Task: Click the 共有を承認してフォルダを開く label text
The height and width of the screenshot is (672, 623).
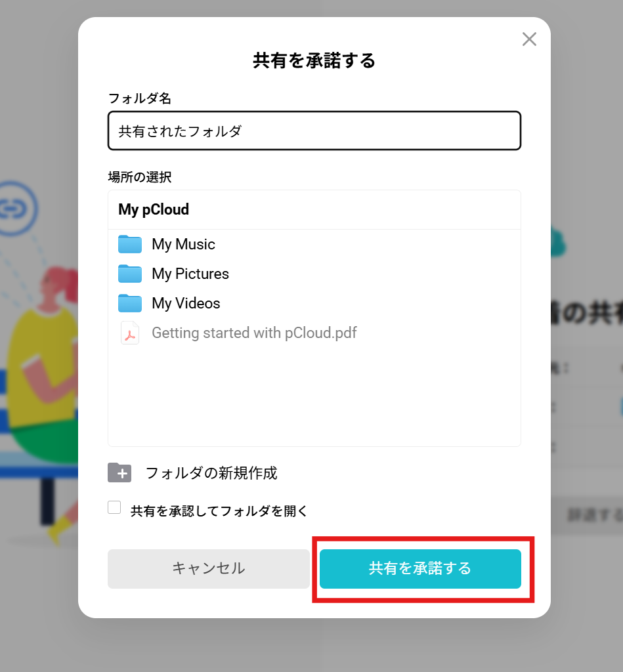Action: click(x=219, y=511)
